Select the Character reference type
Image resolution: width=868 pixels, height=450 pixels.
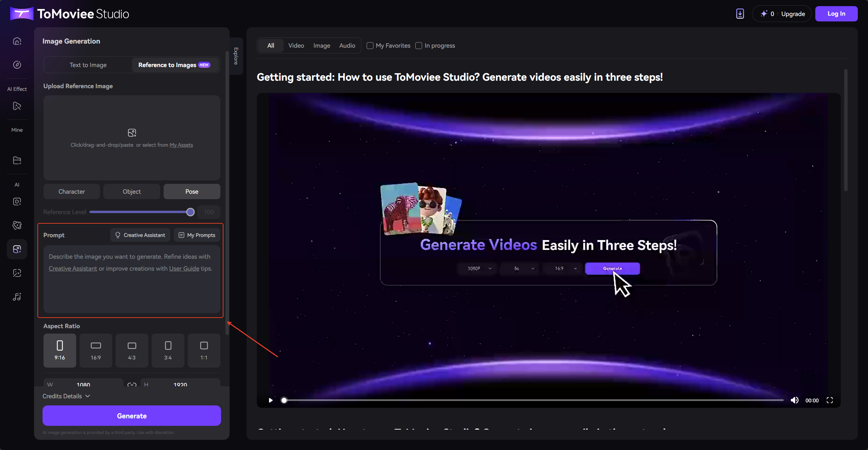click(x=72, y=192)
